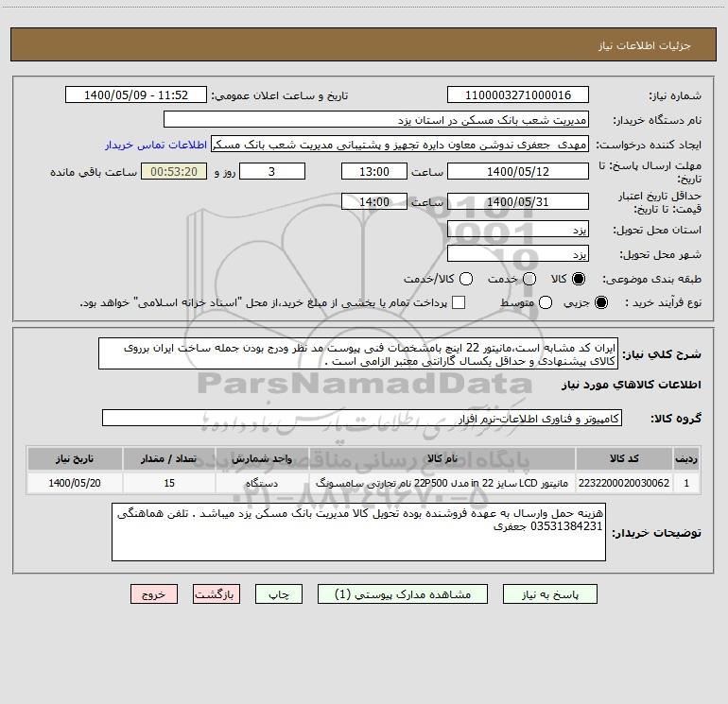
Task: Click the چاپ print button
Action: [279, 594]
